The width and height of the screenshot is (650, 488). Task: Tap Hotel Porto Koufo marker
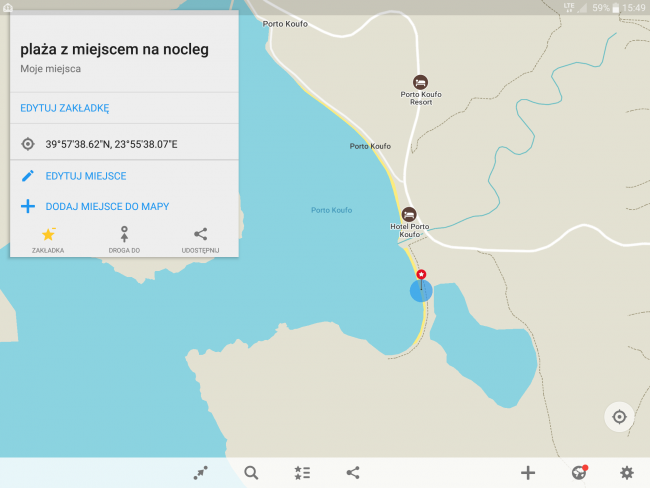point(409,214)
